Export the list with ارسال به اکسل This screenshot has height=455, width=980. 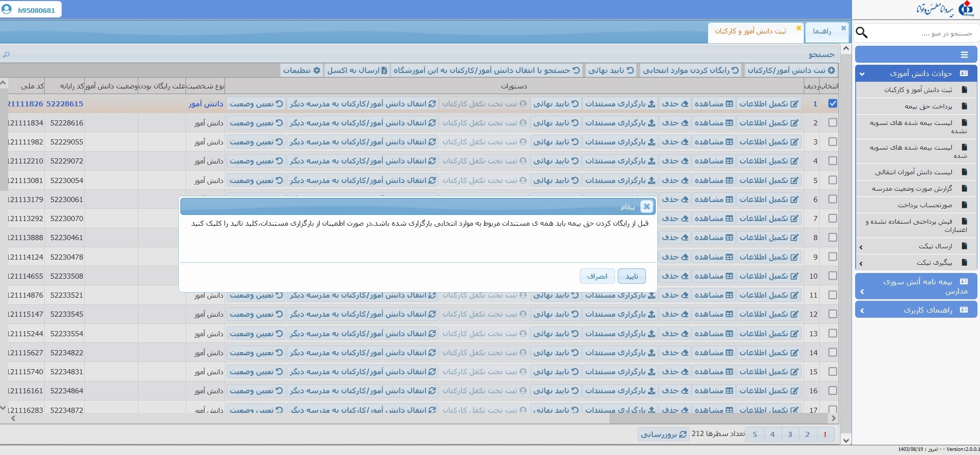[x=357, y=70]
